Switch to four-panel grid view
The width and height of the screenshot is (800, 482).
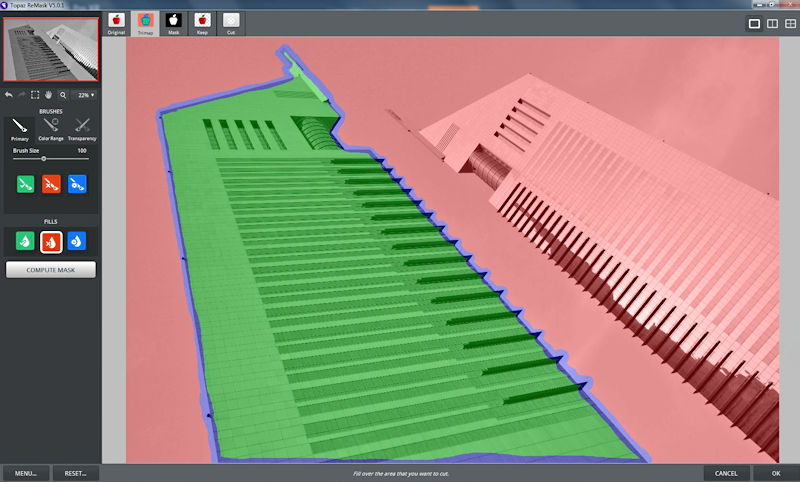coord(788,23)
